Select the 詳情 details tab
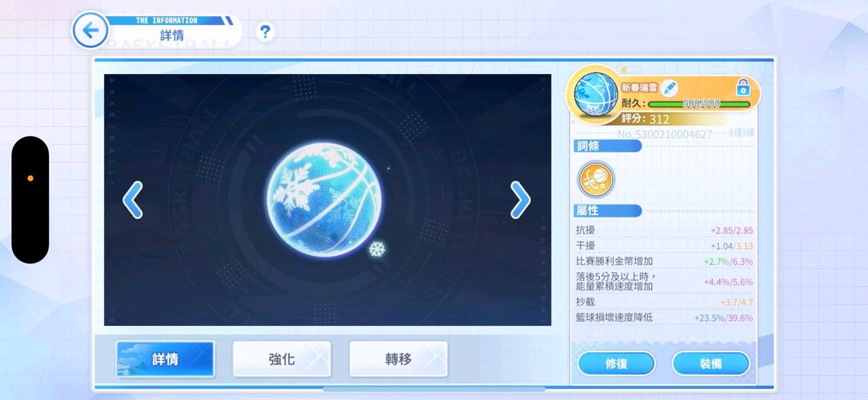 coord(165,359)
